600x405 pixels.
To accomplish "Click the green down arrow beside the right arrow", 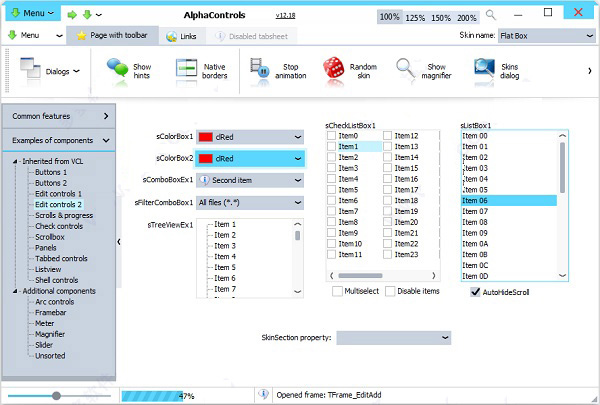I will coord(87,15).
